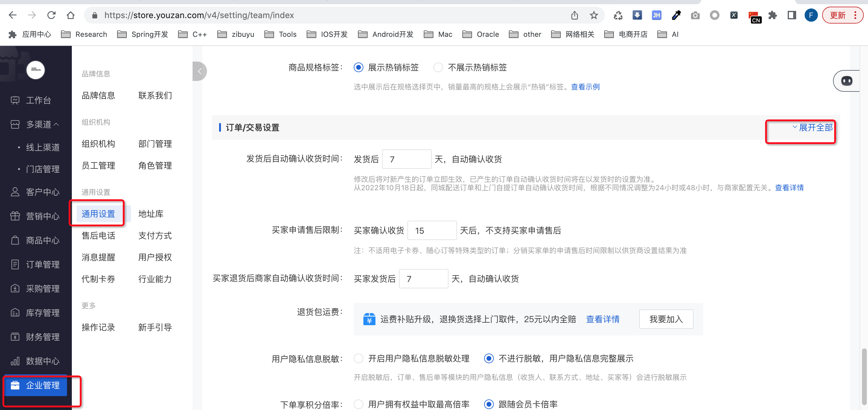
Task: Click the round store logo avatar
Action: (x=36, y=70)
